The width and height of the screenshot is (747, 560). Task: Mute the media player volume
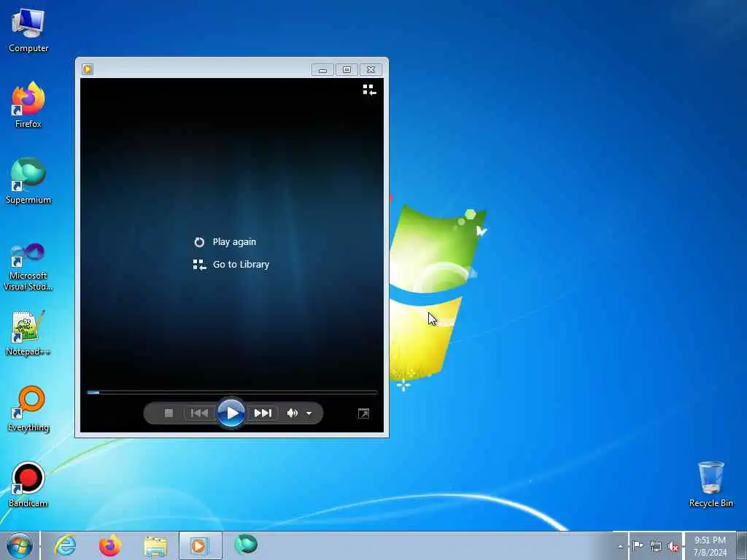tap(292, 413)
